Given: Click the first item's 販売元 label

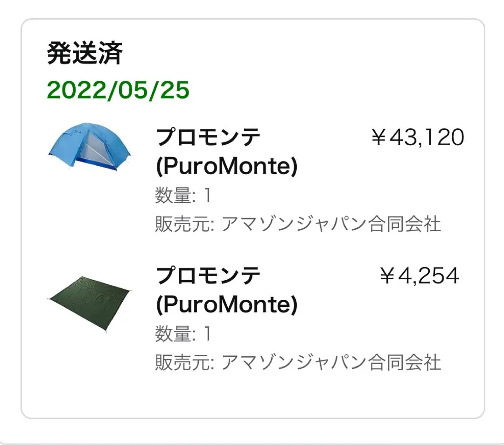Looking at the screenshot, I should point(184,224).
